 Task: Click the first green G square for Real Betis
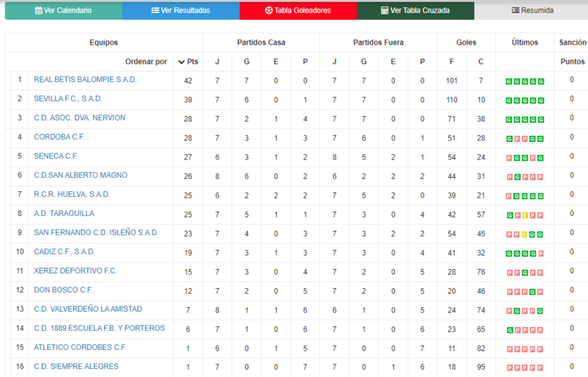[x=509, y=82]
